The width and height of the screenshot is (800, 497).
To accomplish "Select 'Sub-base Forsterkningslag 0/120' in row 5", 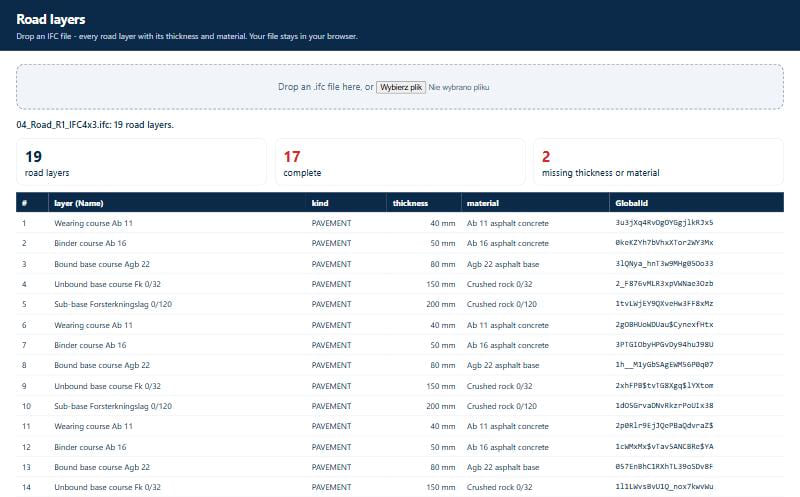I will tap(113, 304).
